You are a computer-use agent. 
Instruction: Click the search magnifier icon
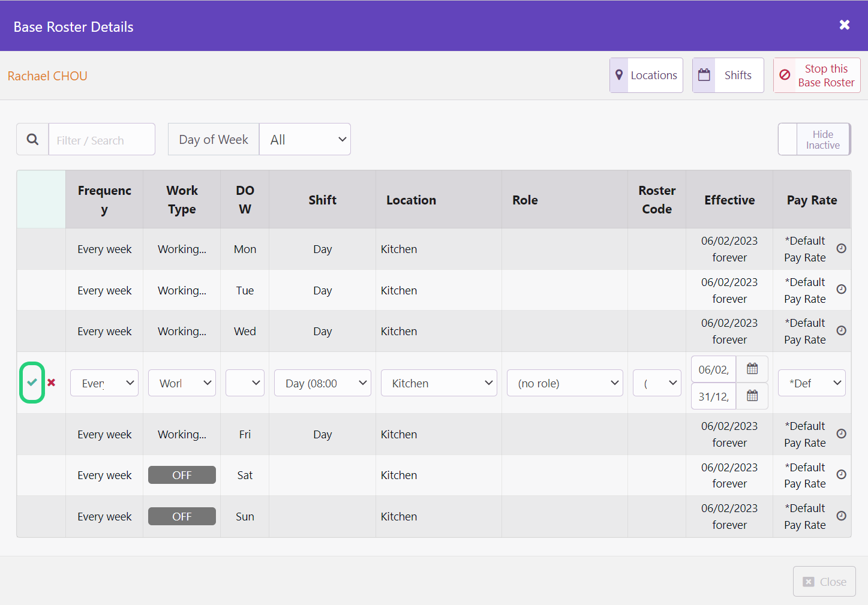[x=32, y=139]
